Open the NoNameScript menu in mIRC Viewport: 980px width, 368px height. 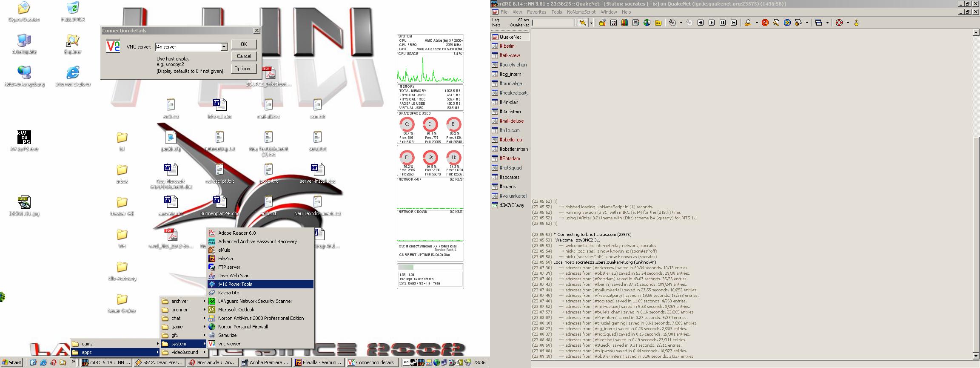pyautogui.click(x=581, y=12)
